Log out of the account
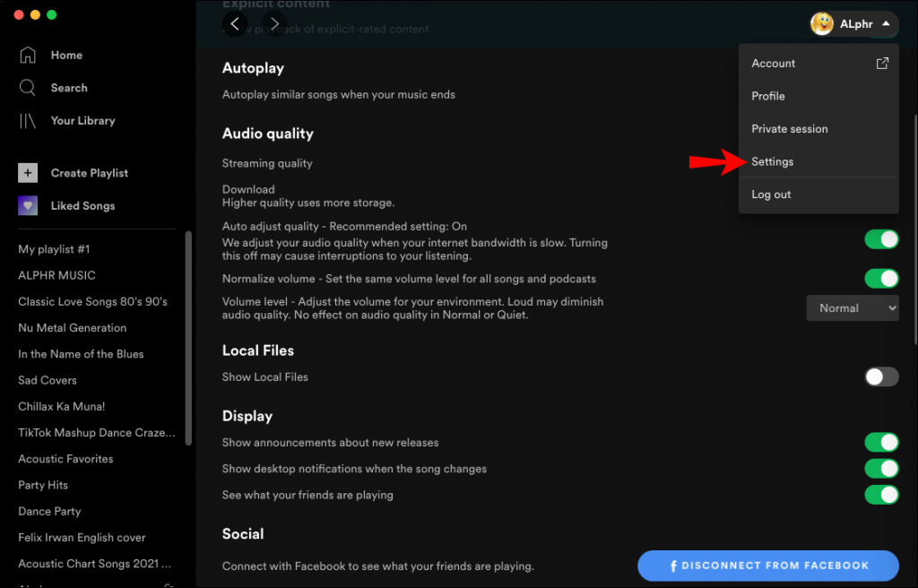The image size is (918, 588). pos(770,194)
